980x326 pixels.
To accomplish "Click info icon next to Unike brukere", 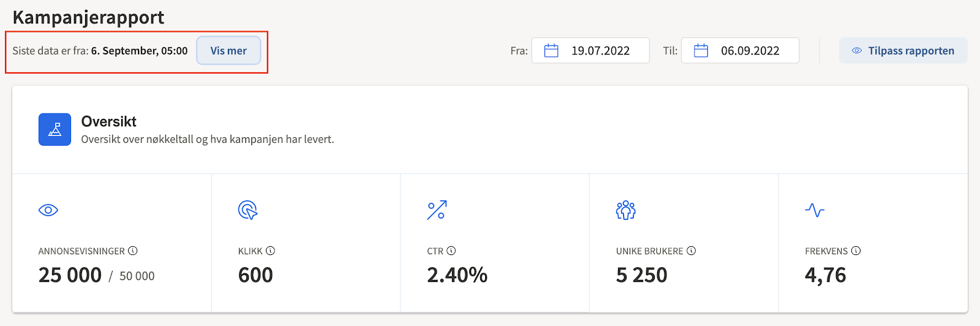I will pyautogui.click(x=691, y=251).
